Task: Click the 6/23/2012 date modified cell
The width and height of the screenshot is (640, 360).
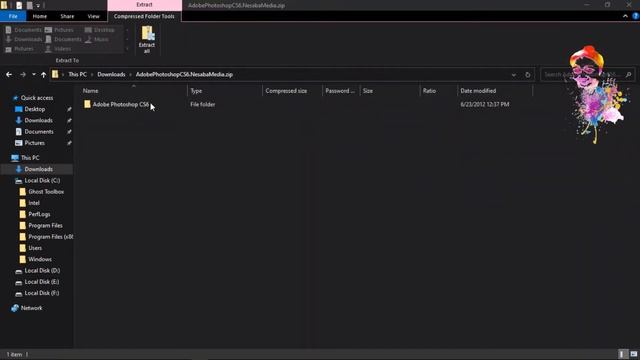Action: click(x=484, y=104)
